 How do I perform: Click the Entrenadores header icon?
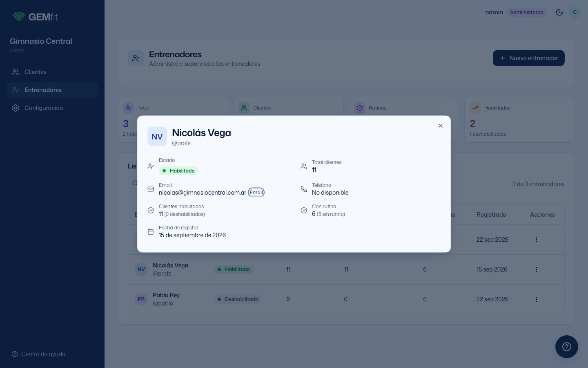136,58
